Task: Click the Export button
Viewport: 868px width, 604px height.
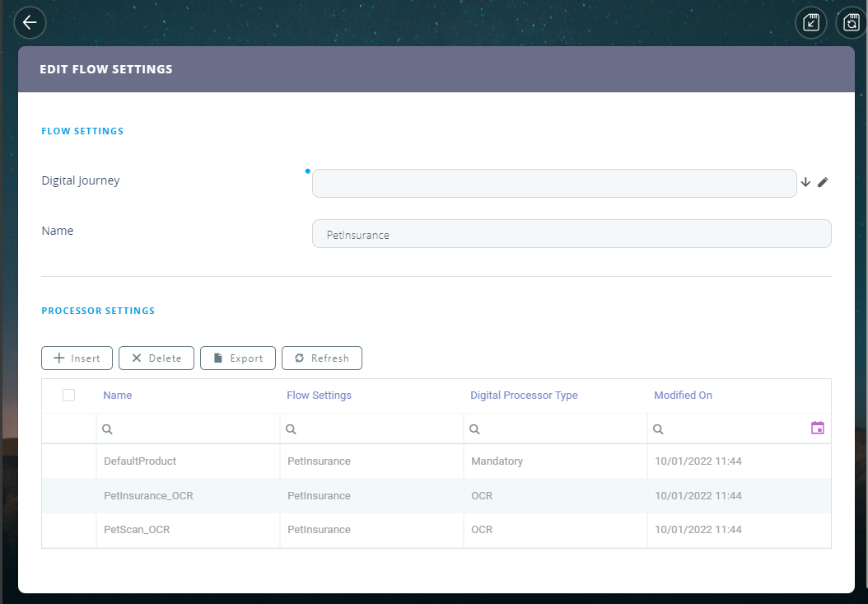Action: click(x=237, y=358)
